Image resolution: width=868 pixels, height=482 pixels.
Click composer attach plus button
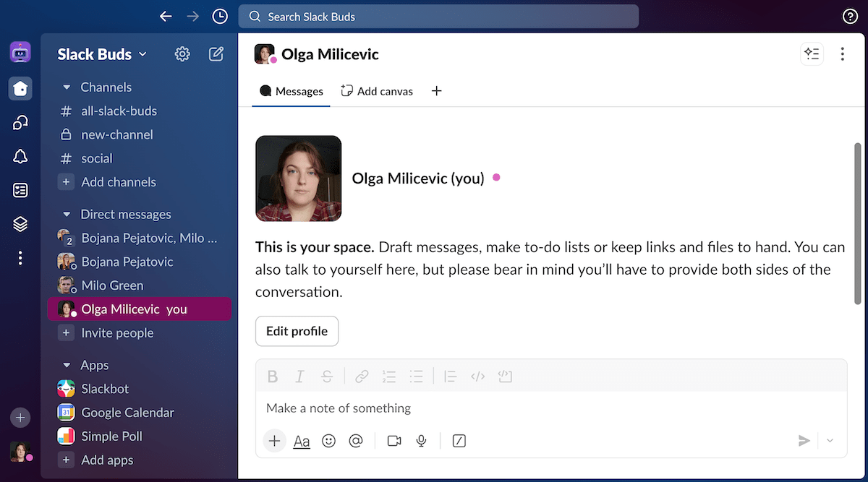click(274, 441)
